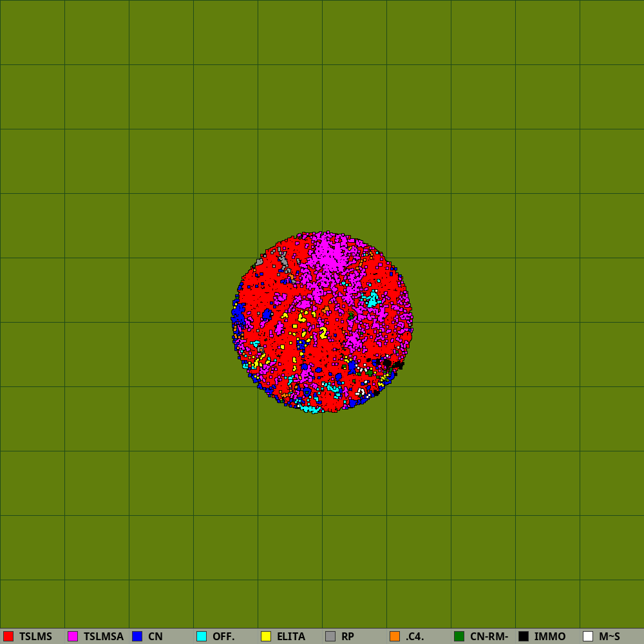644x644 pixels.
Task: Click the orange .C4. legend swatch
Action: point(395,636)
